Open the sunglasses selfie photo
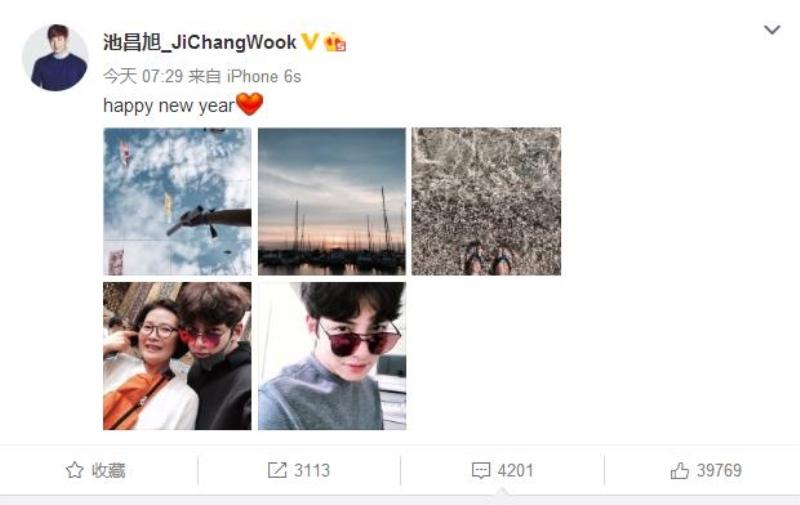The width and height of the screenshot is (800, 505). [x=332, y=356]
